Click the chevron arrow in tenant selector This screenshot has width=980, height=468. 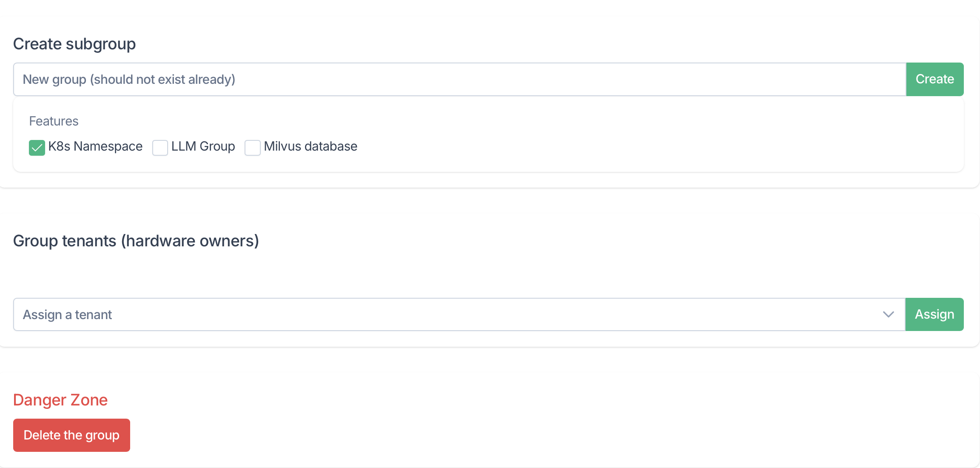point(888,314)
